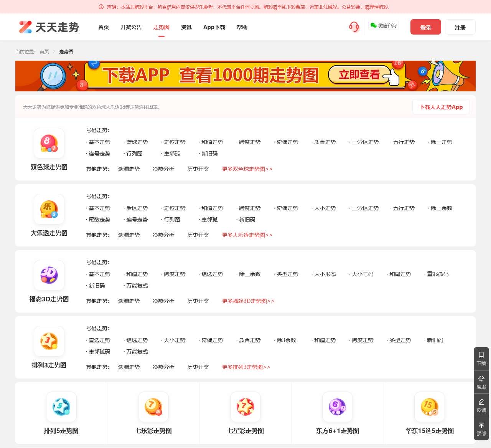Open the 帮助 nav tab

pos(242,27)
